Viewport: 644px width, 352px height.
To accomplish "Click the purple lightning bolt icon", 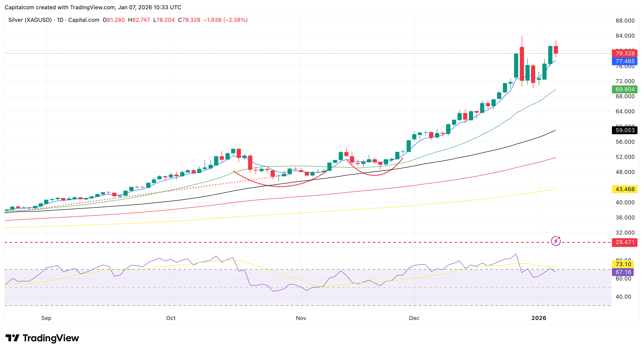I will click(x=555, y=241).
